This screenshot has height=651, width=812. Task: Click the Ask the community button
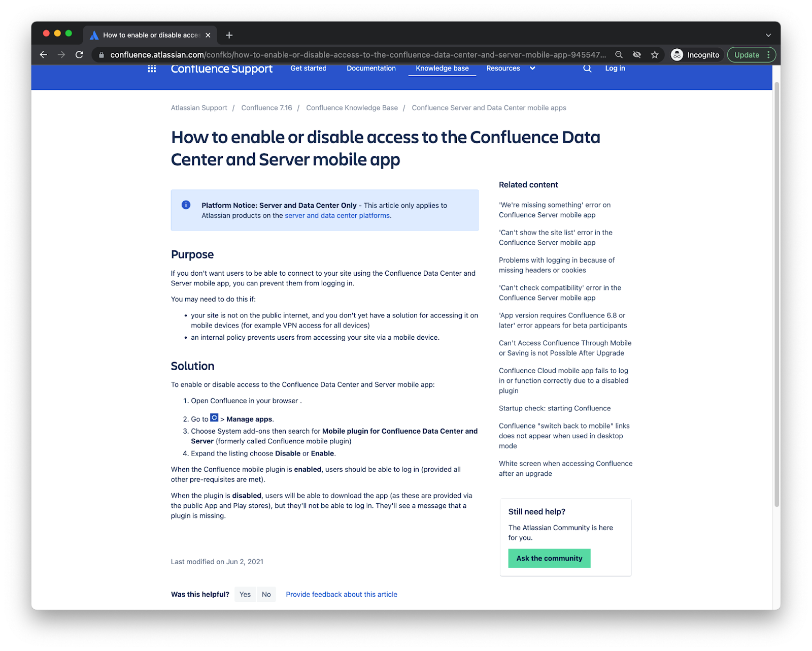(x=549, y=559)
